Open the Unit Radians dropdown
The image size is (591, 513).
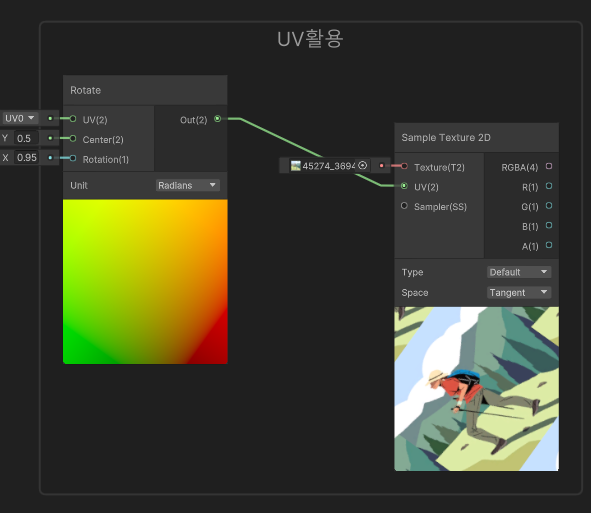click(x=187, y=185)
